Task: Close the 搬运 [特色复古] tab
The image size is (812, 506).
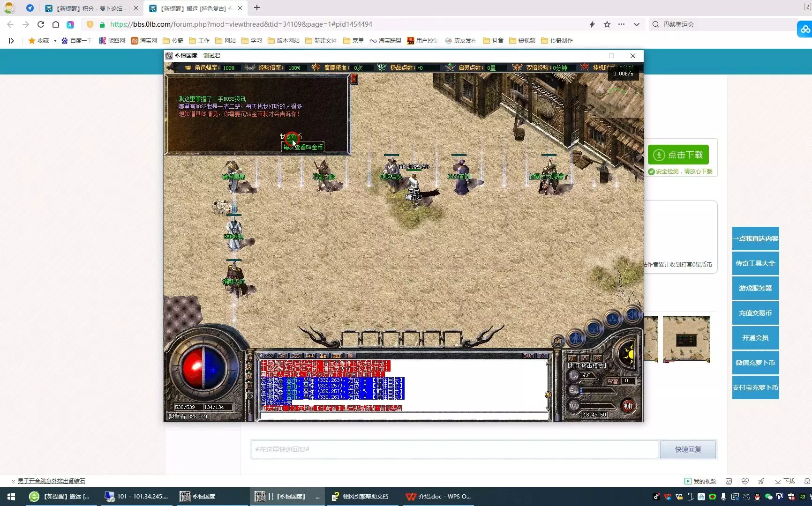Action: coord(240,8)
